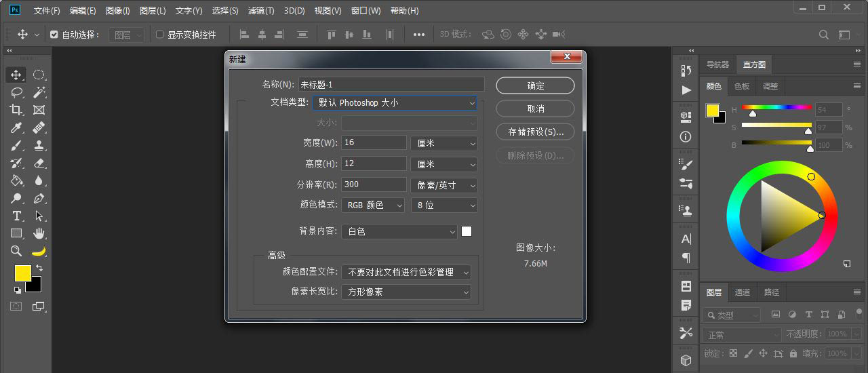Open the Info panel icon
The height and width of the screenshot is (373, 868).
[x=686, y=136]
